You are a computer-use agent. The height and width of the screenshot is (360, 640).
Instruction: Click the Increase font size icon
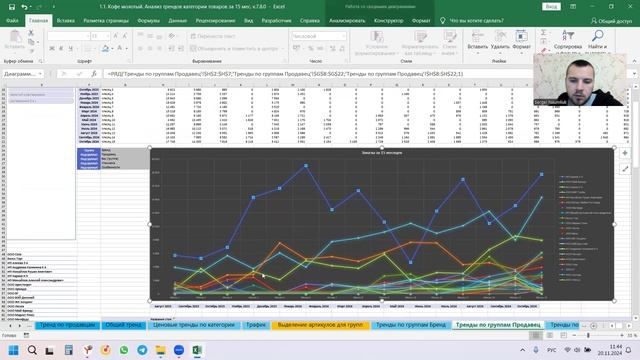coord(116,36)
